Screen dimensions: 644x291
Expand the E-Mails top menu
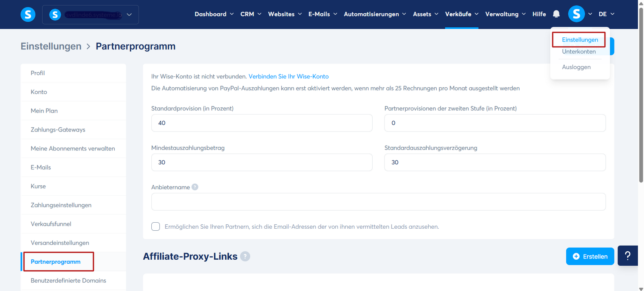click(323, 14)
